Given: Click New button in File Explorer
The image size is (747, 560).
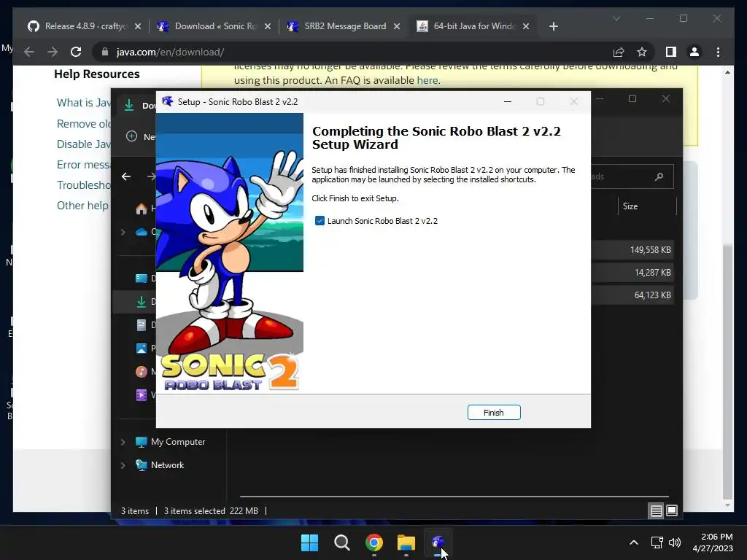Looking at the screenshot, I should 141,136.
